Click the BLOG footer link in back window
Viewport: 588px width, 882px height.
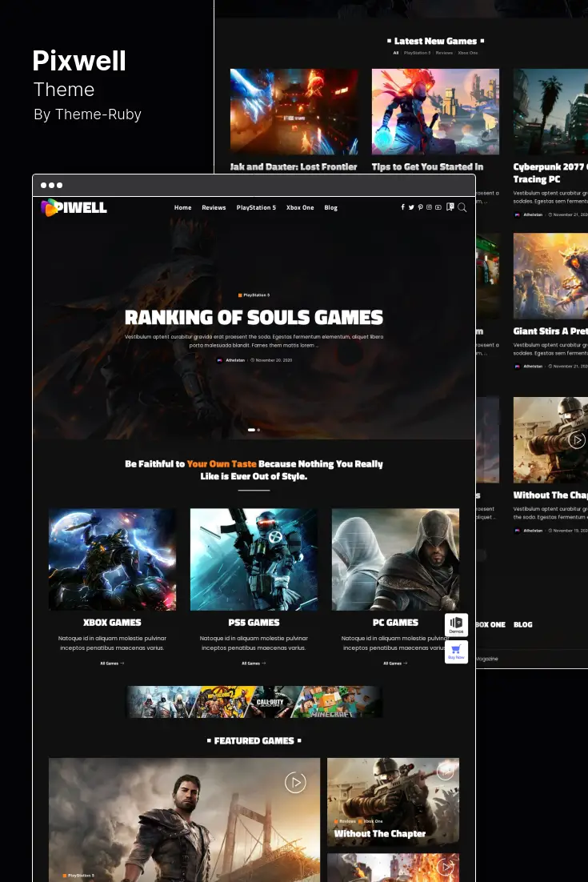[x=522, y=624]
